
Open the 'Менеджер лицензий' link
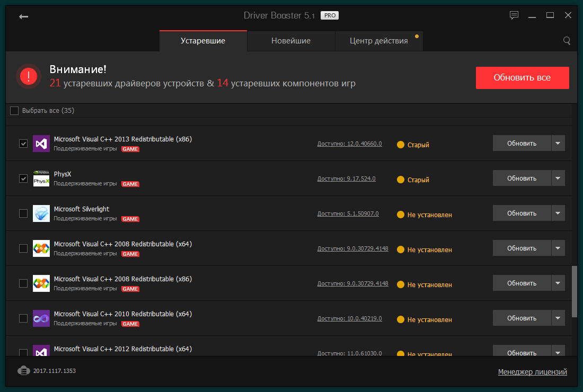click(x=532, y=372)
